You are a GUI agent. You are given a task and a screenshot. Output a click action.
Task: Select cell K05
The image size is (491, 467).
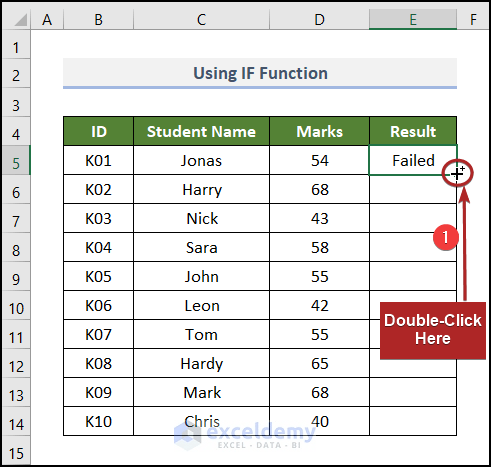point(98,276)
